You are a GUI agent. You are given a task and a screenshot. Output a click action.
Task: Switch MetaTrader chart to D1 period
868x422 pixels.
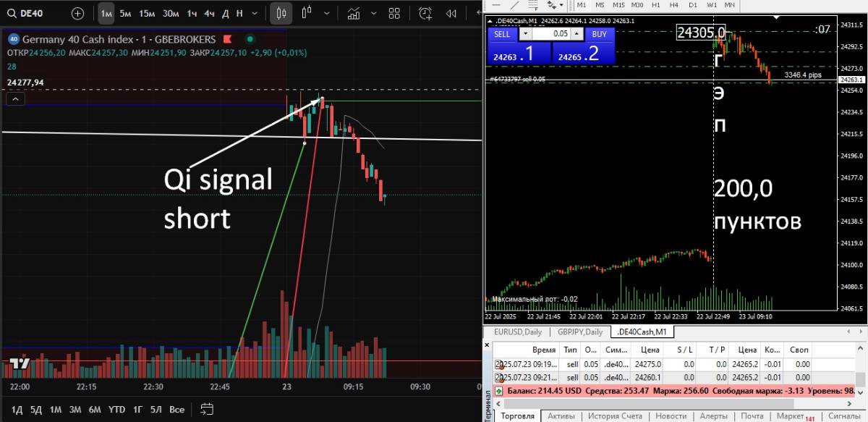[693, 5]
